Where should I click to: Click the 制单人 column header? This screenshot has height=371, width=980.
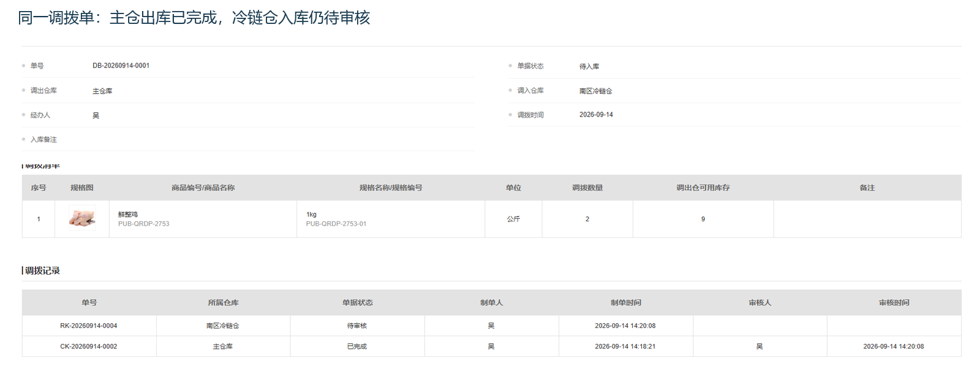tap(491, 302)
